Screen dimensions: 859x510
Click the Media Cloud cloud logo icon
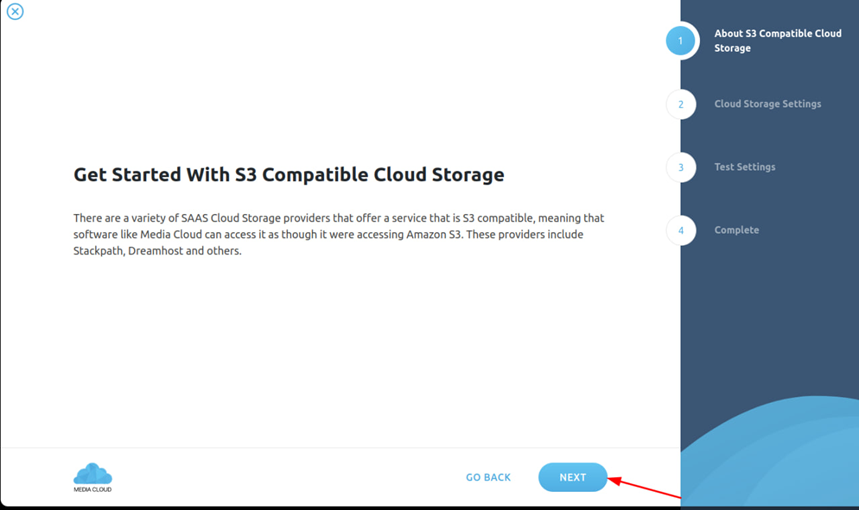[93, 473]
